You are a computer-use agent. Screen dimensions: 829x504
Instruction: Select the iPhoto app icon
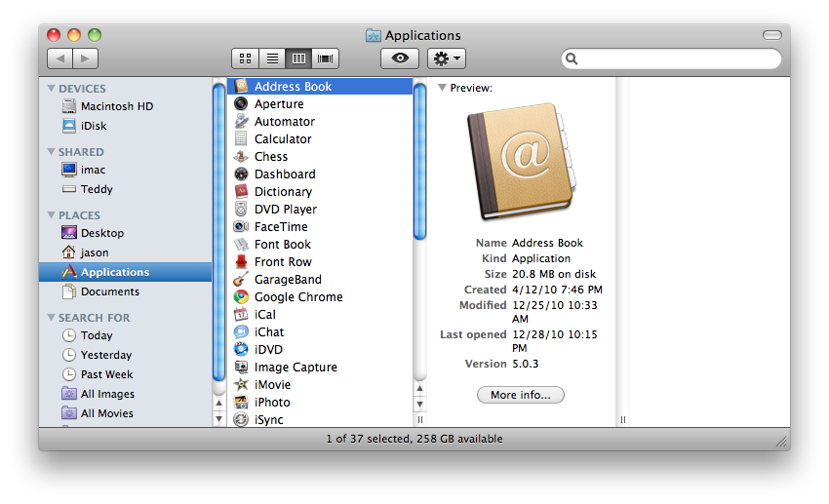(x=241, y=402)
